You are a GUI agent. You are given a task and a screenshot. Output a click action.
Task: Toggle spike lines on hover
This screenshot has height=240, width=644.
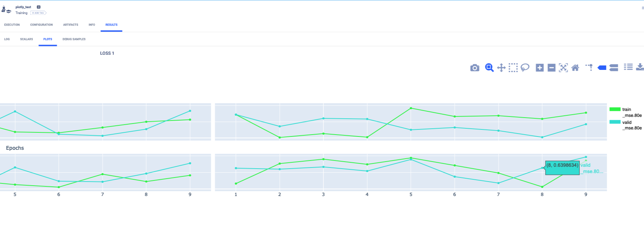click(x=589, y=68)
